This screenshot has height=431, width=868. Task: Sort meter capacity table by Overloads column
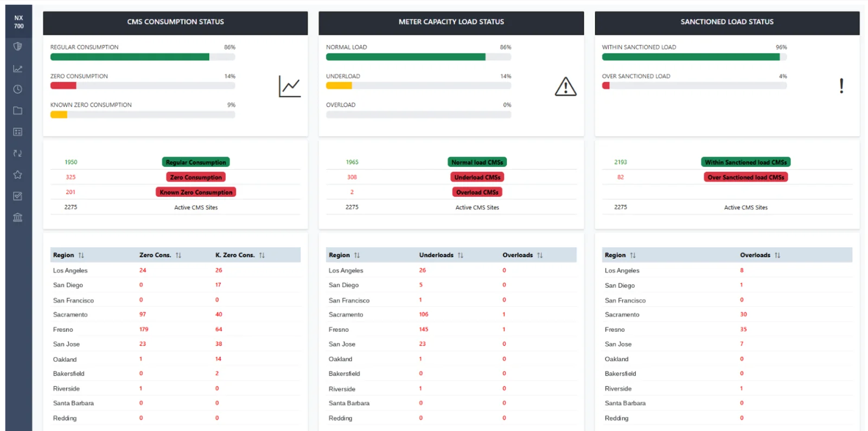coord(540,255)
